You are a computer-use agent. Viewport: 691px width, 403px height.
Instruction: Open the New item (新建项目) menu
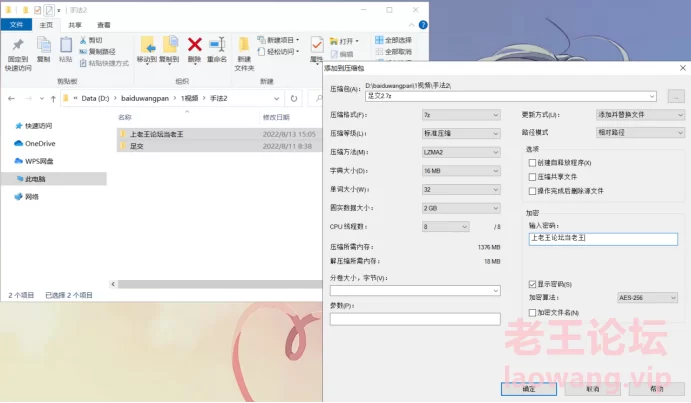click(x=279, y=40)
